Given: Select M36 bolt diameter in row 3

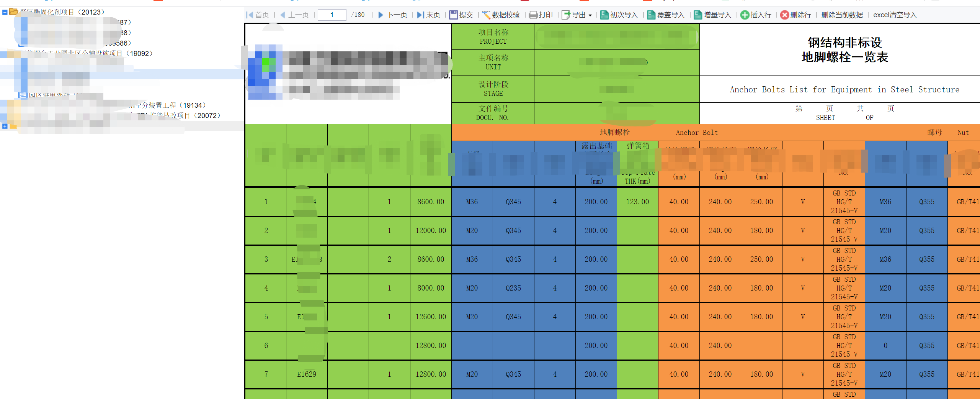Looking at the screenshot, I should [x=472, y=259].
